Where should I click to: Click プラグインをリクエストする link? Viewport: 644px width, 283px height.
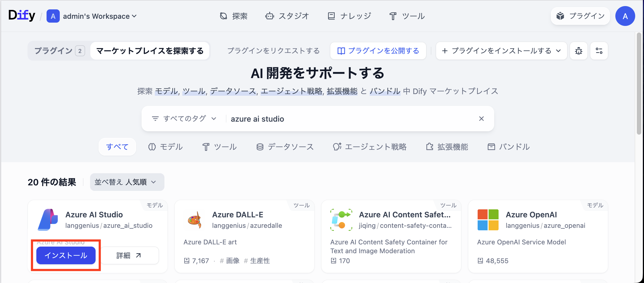[273, 51]
